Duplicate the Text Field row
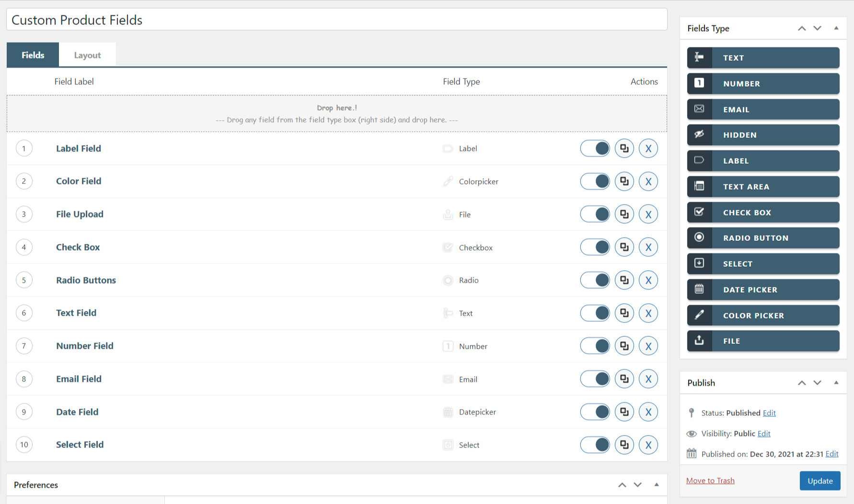 pos(624,313)
